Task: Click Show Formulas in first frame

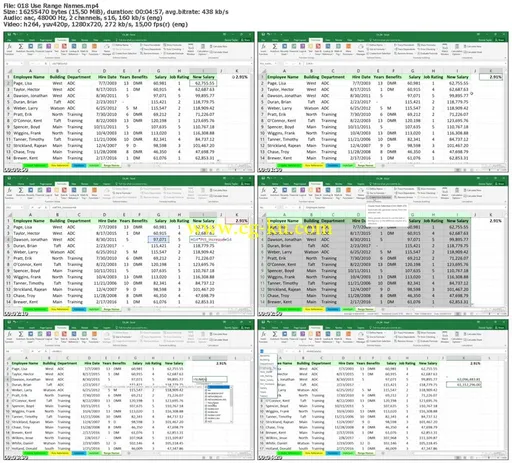Action: pyautogui.click(x=173, y=45)
